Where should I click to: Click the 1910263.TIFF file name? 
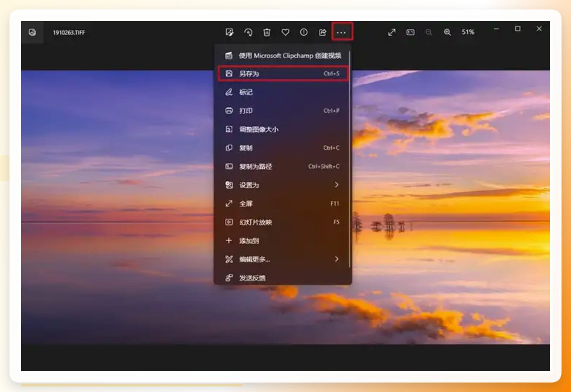click(x=69, y=32)
